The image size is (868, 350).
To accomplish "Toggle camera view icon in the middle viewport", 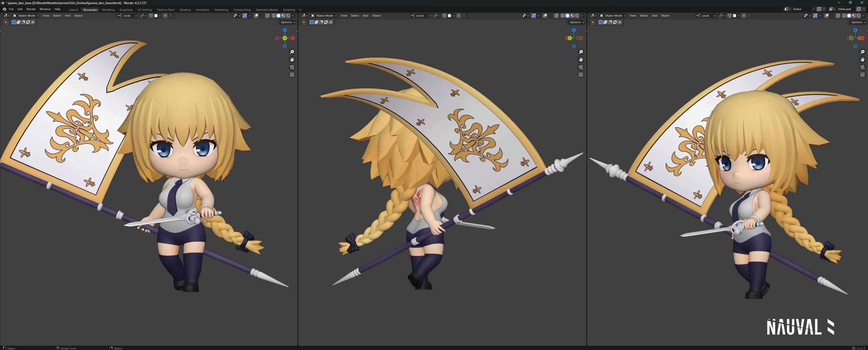I will 581,67.
